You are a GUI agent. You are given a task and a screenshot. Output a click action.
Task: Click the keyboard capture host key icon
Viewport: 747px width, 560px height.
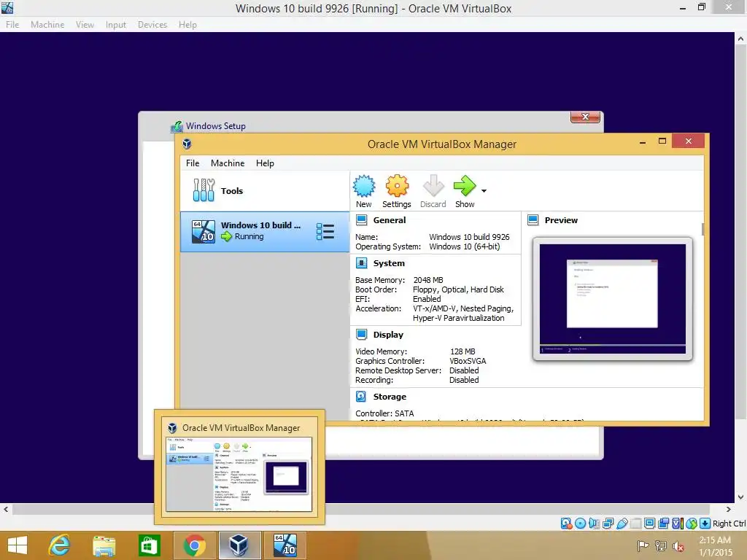[x=705, y=524]
